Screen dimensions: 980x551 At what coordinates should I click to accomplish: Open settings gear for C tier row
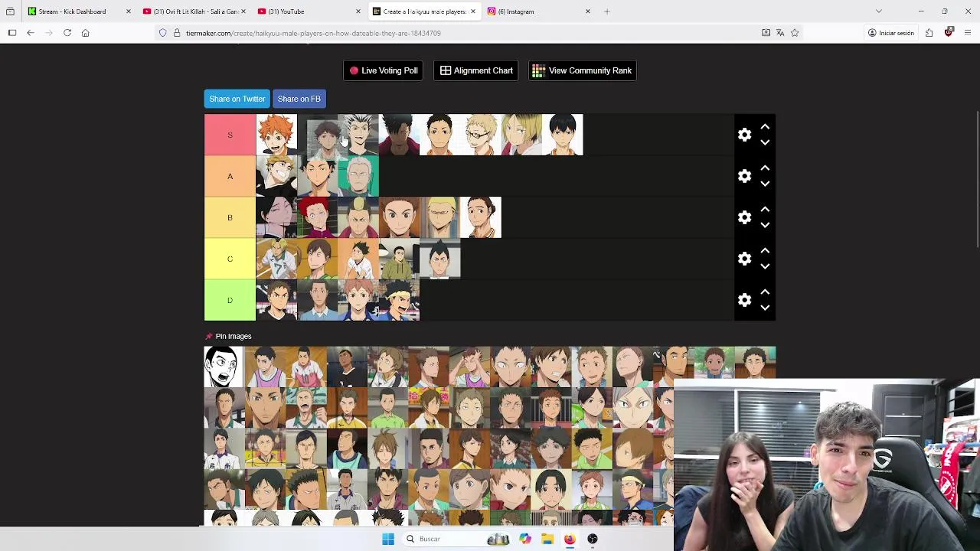tap(744, 259)
